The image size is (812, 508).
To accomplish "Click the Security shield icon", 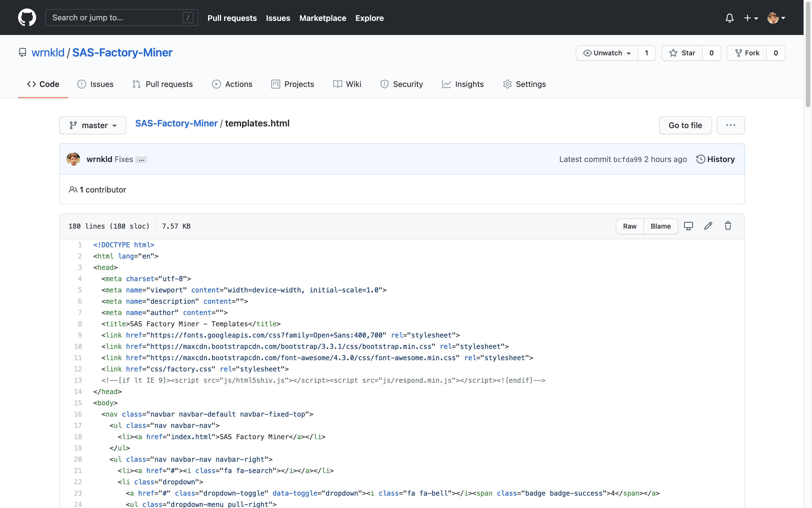I will click(x=385, y=84).
